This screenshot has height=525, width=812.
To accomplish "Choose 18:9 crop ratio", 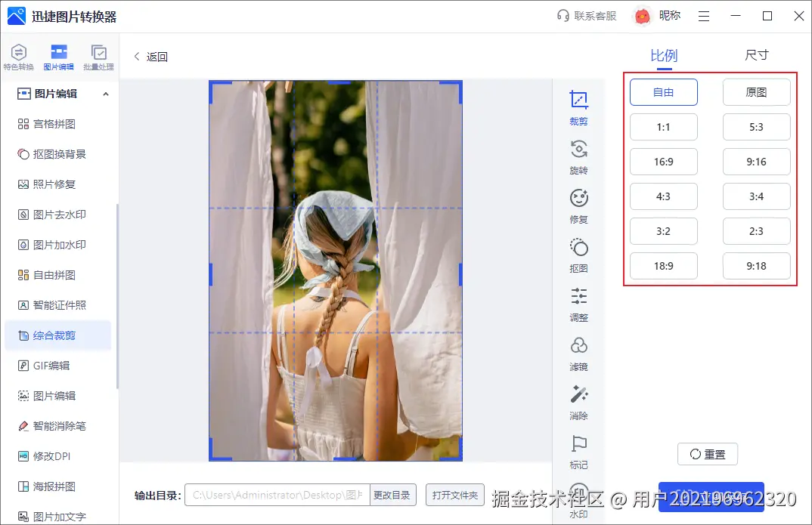I will 663,266.
